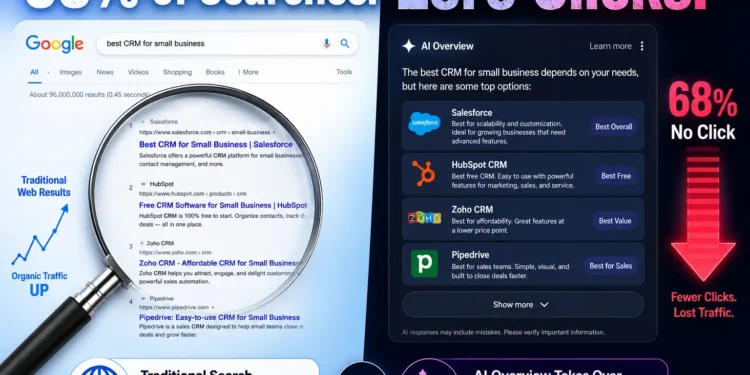The image size is (750, 375).
Task: Click the Best for Sales badge
Action: [611, 266]
